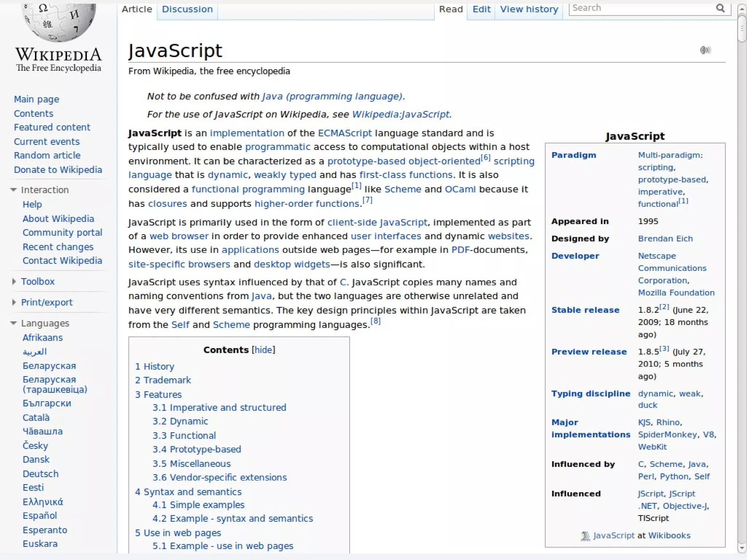This screenshot has height=560, width=747.
Task: Open the Random article sidebar link
Action: 47,155
